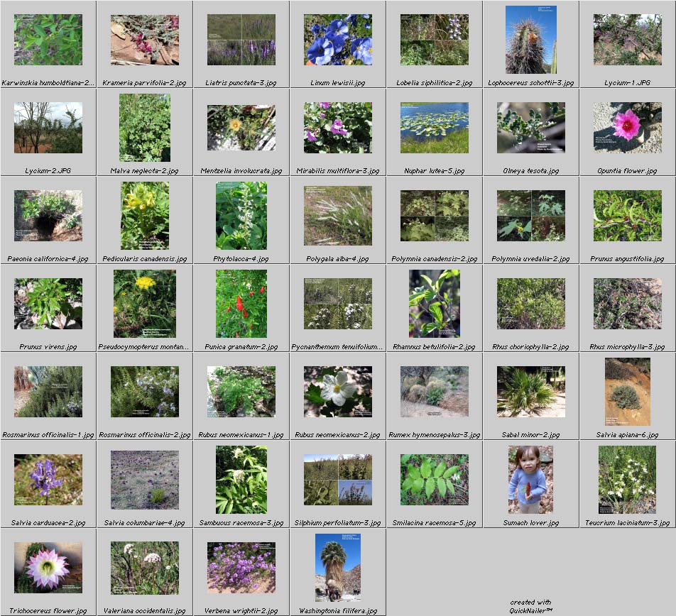Open the Trichocereus flower thumbnail
This screenshot has height=616, width=676.
(x=48, y=568)
